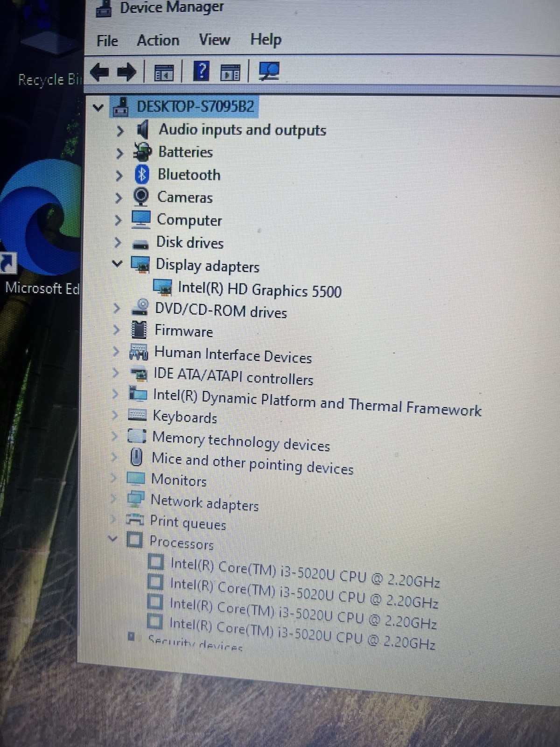Expand the Bluetooth category arrow

click(x=119, y=176)
